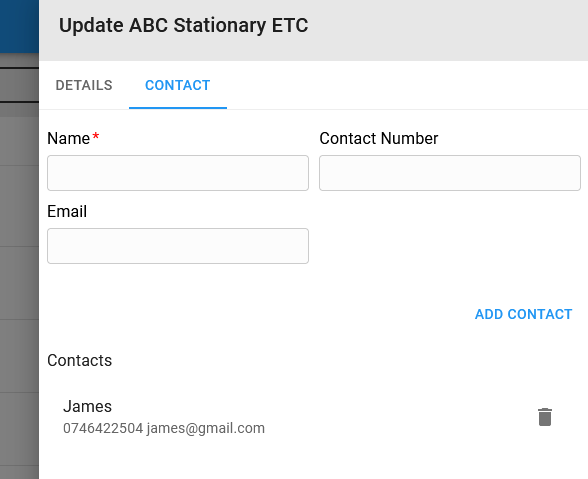Image resolution: width=588 pixels, height=479 pixels.
Task: Focus the Contact Number input field
Action: point(450,173)
